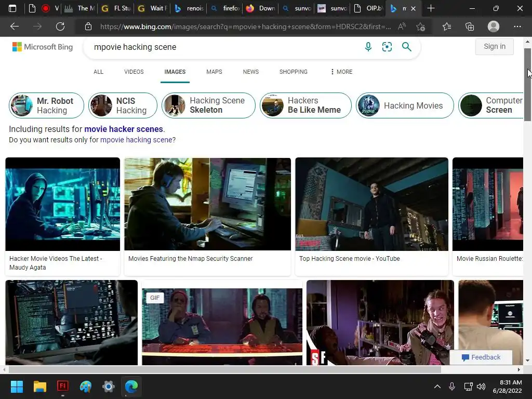Search only for mpovie hacking scene link
This screenshot has width=532, height=399.
click(136, 140)
